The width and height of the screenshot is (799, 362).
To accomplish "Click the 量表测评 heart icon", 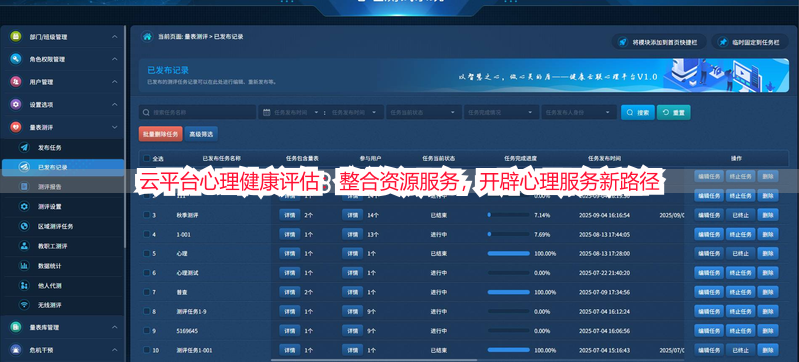I will click(x=16, y=127).
